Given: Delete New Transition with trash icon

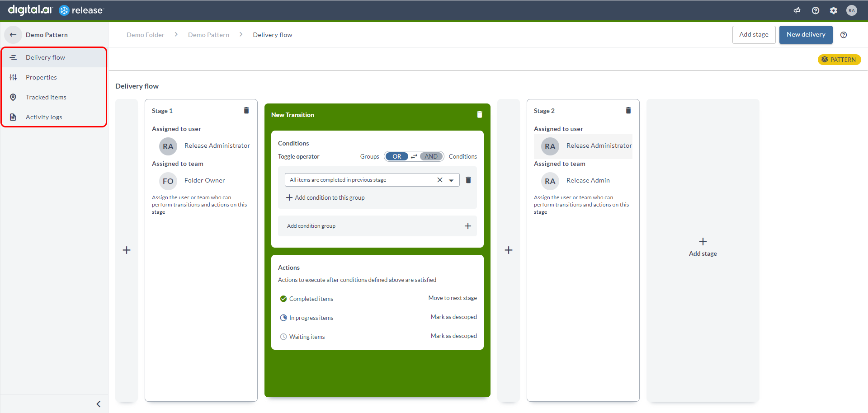Looking at the screenshot, I should 480,115.
